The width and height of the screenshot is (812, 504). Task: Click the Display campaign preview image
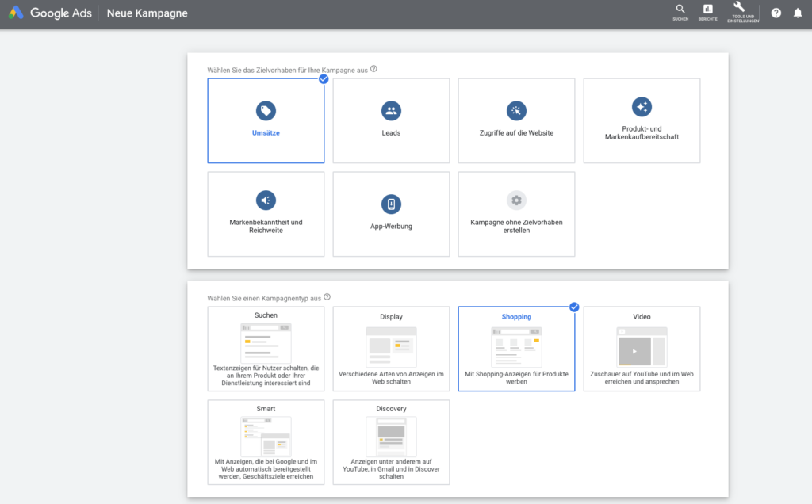(x=391, y=346)
